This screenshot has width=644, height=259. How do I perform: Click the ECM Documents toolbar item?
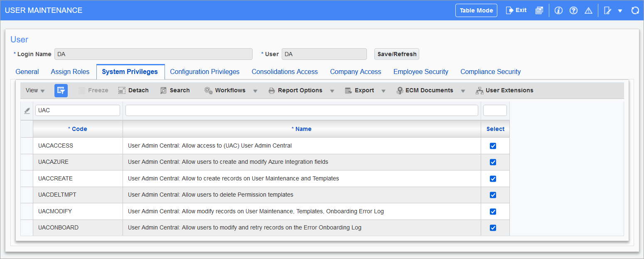[x=425, y=90]
